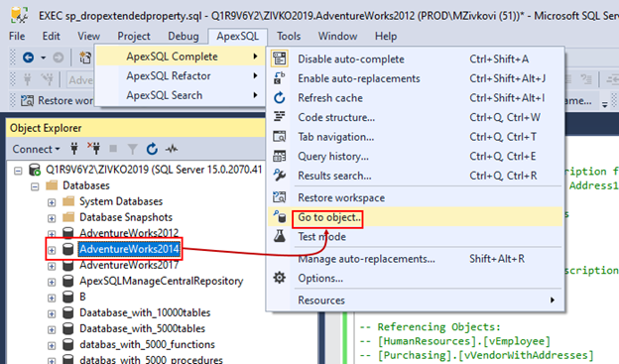
Task: Select the databas_with_5000_functions database
Action: (147, 344)
